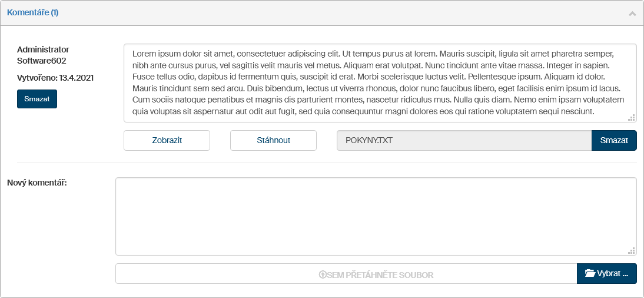Screen dimensions: 644x298
Task: Open the file picker with the Vybrat button
Action: tap(607, 274)
